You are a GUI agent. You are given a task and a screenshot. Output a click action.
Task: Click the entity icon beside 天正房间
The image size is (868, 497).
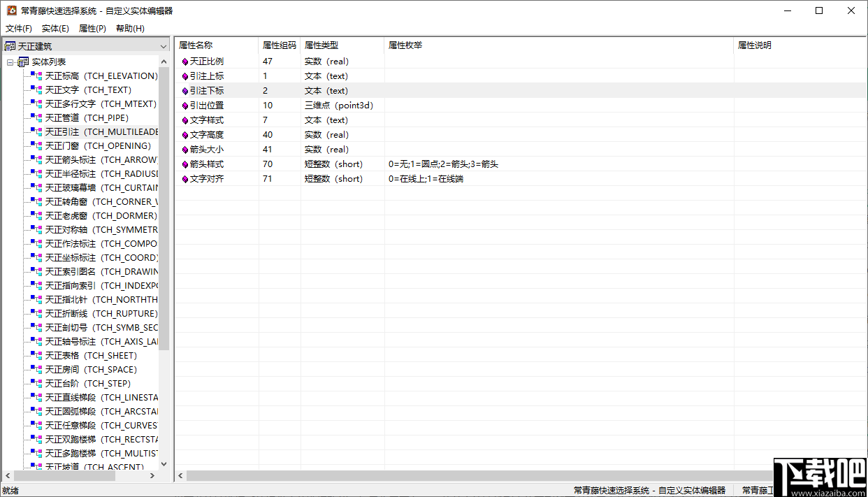36,369
